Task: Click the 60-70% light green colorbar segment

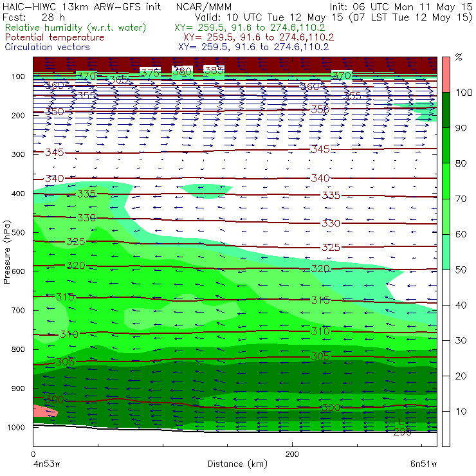Action: (x=446, y=216)
